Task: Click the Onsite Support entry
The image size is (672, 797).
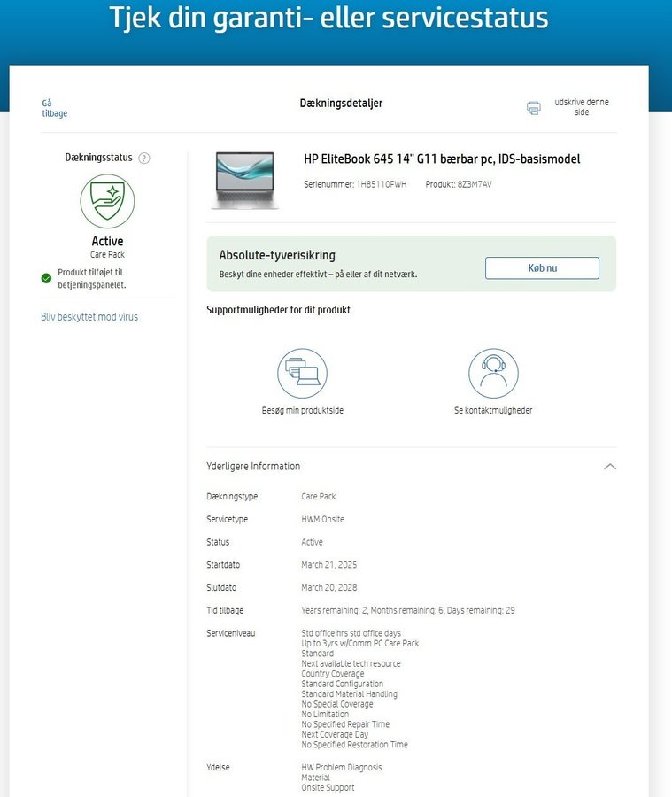Action: pos(328,788)
